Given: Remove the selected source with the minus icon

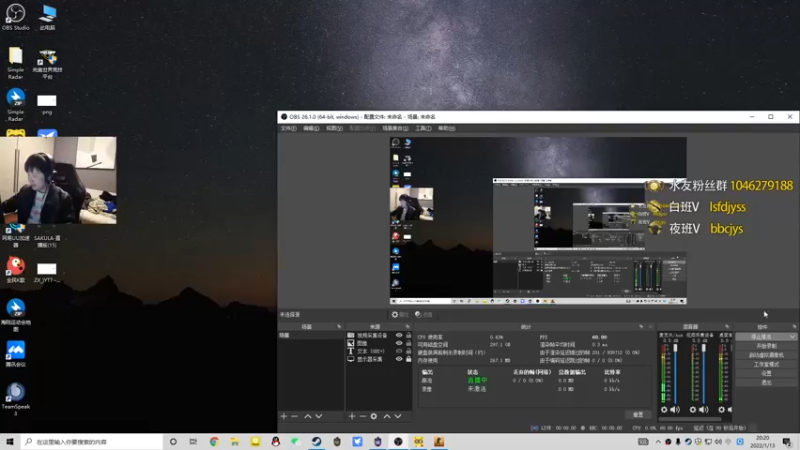Looking at the screenshot, I should click(363, 416).
